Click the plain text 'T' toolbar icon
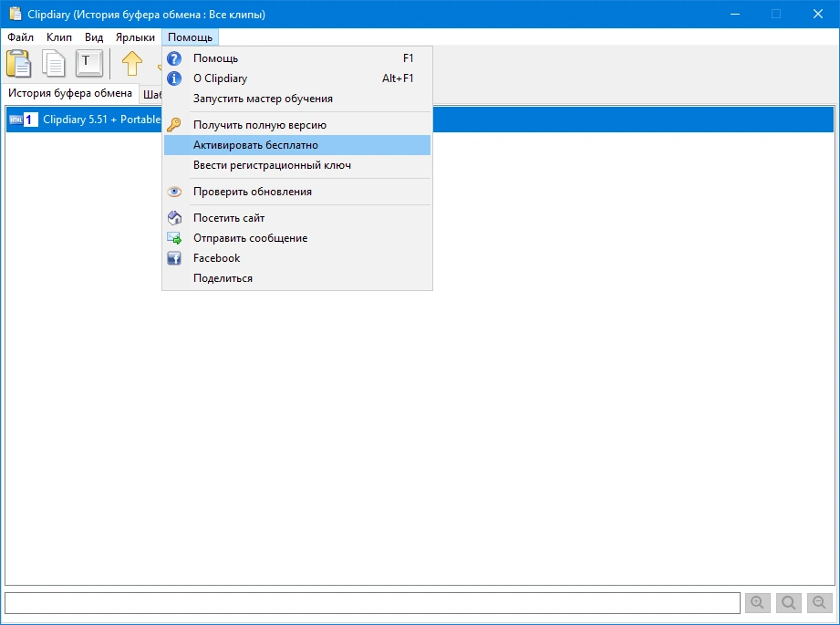840x625 pixels. (88, 63)
